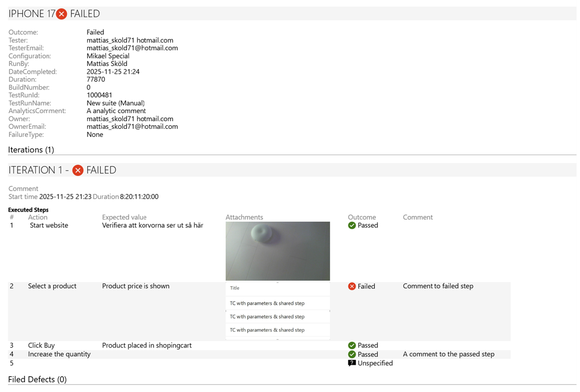
Task: Open the step 2 attachment list thumbnail
Action: tap(278, 311)
